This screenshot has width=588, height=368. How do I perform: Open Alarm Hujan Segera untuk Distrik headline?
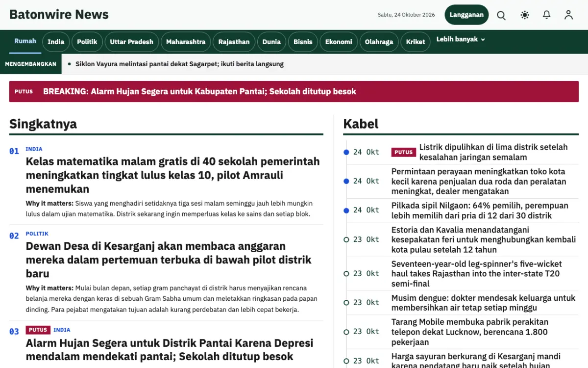[170, 349]
